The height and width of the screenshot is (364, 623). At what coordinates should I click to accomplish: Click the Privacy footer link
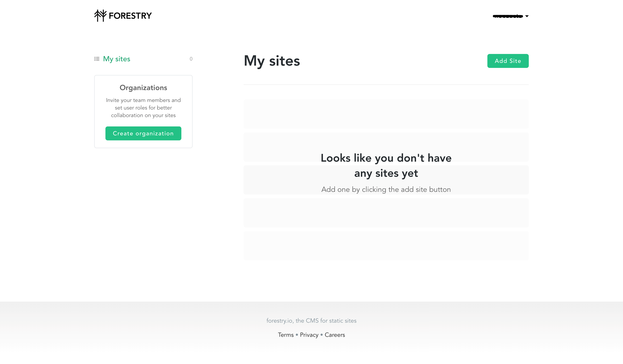tap(309, 335)
